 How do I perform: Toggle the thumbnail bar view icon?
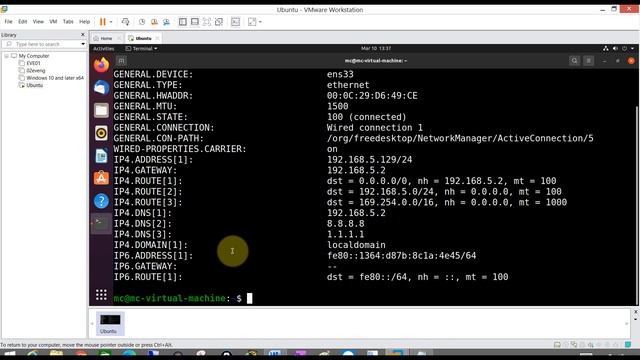(x=195, y=22)
